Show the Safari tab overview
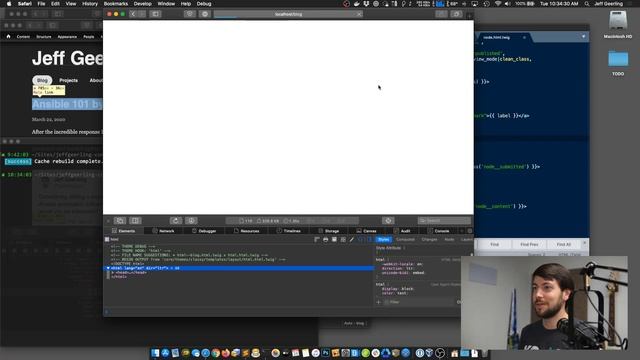This screenshot has width=640, height=360. 456,14
